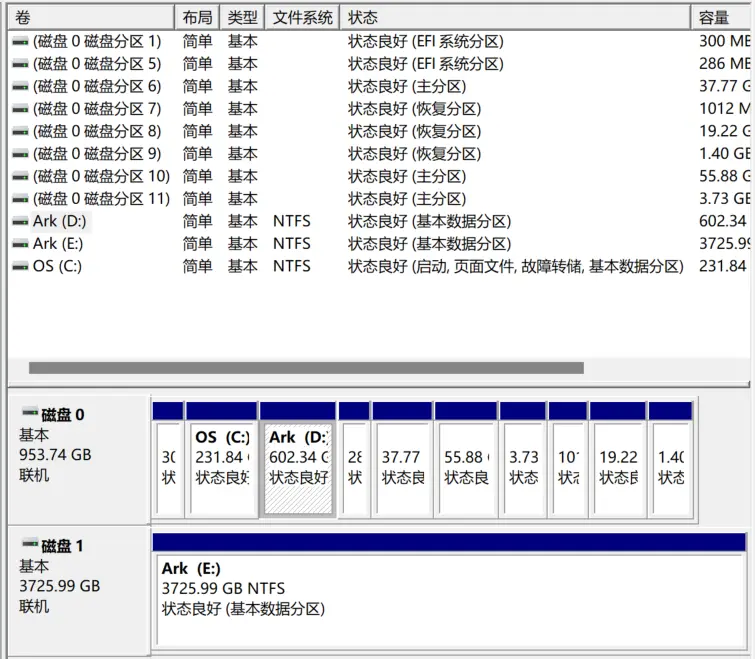The width and height of the screenshot is (755, 659).
Task: Click the drive icon beside Ark (E:) in list
Action: click(x=20, y=244)
